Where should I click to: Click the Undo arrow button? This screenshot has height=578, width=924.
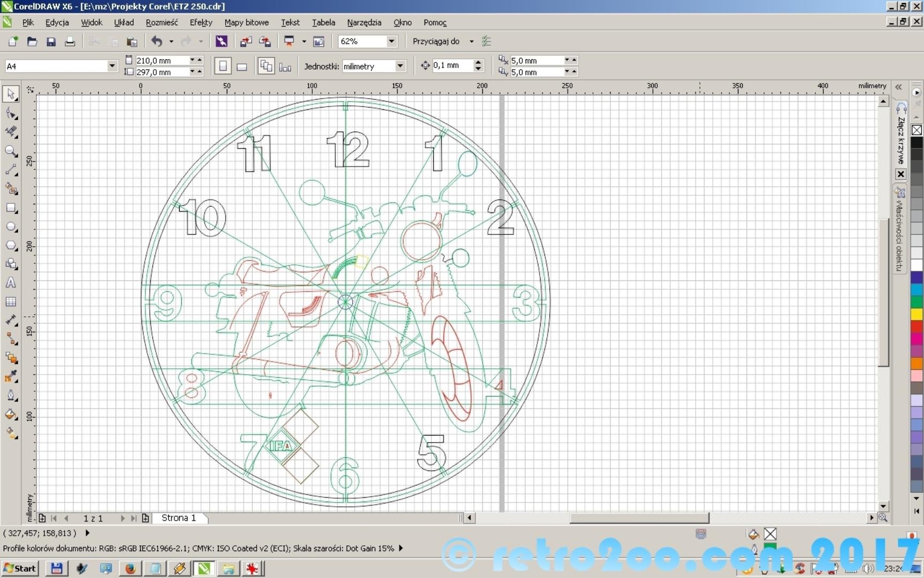coord(157,41)
